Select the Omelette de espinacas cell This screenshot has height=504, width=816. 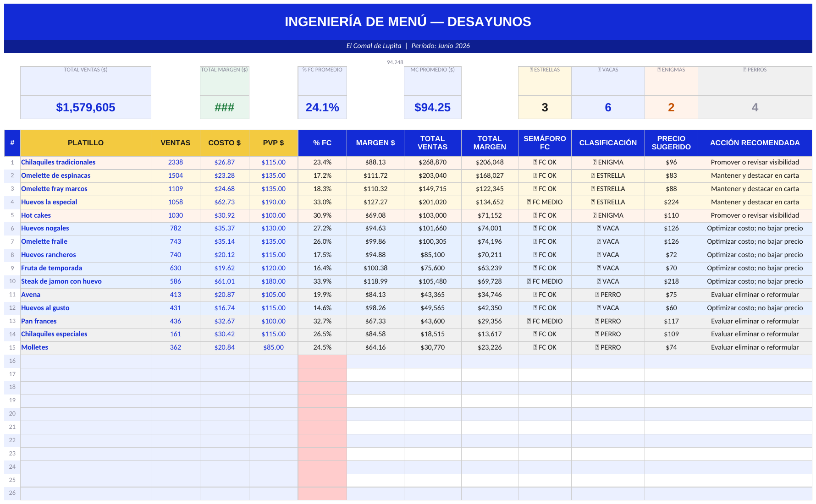tap(86, 175)
